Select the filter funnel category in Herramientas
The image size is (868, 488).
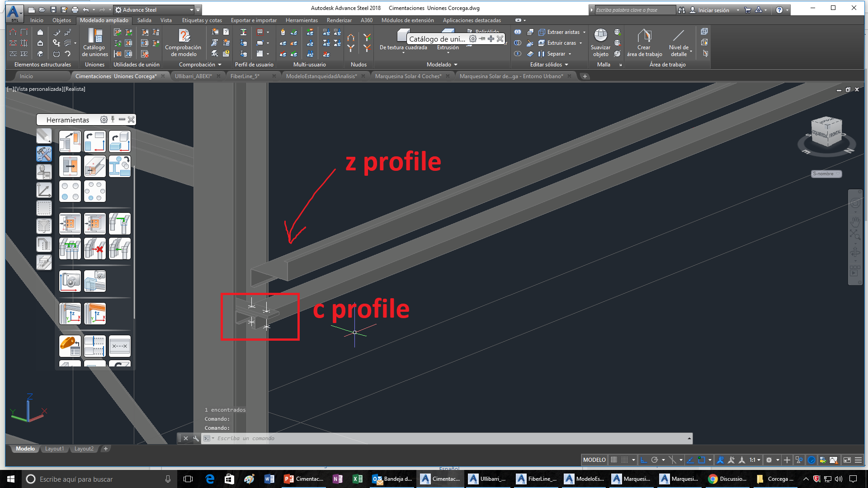[44, 226]
